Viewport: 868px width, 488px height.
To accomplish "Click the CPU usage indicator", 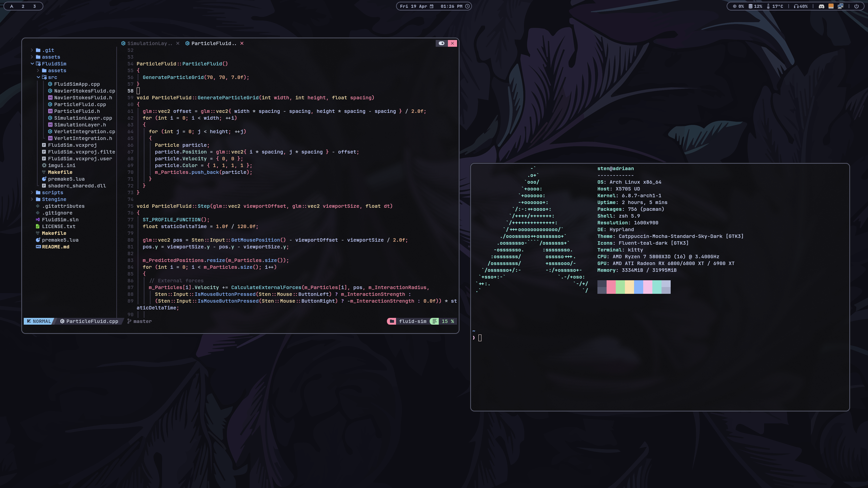I will click(738, 6).
